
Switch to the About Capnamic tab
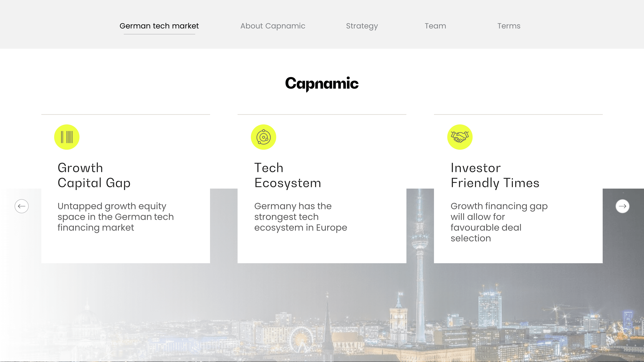pyautogui.click(x=273, y=26)
